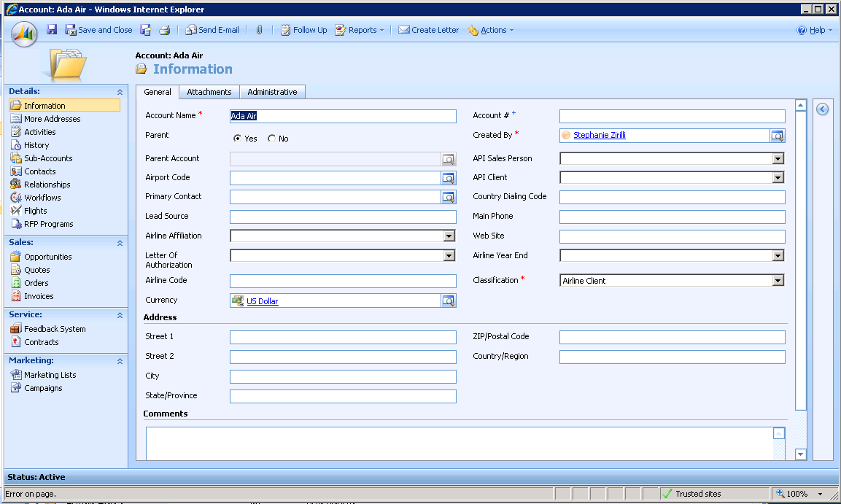
Task: Click the Send E-mail button
Action: 212,30
